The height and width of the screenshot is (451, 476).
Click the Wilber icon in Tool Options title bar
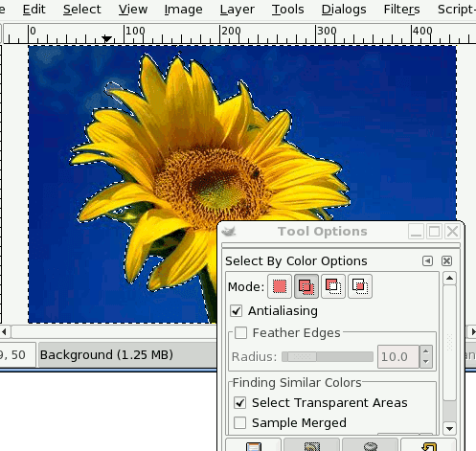coord(229,232)
